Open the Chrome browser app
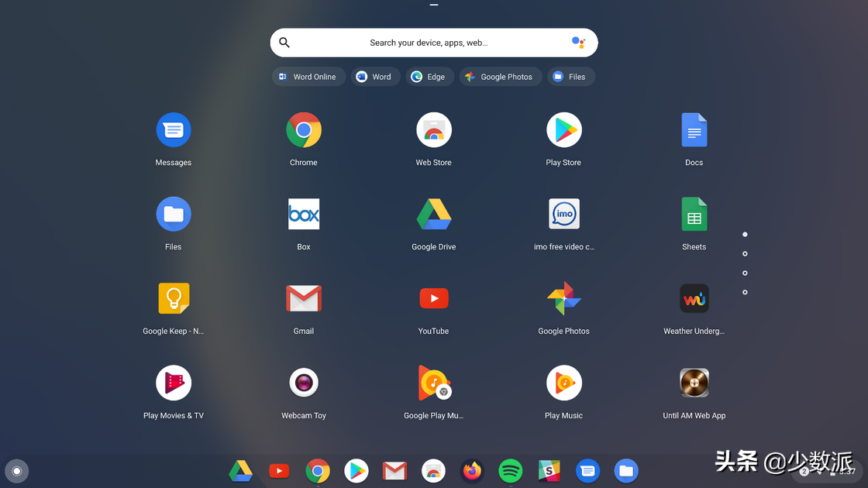Screen dimensions: 868x488 click(x=303, y=129)
